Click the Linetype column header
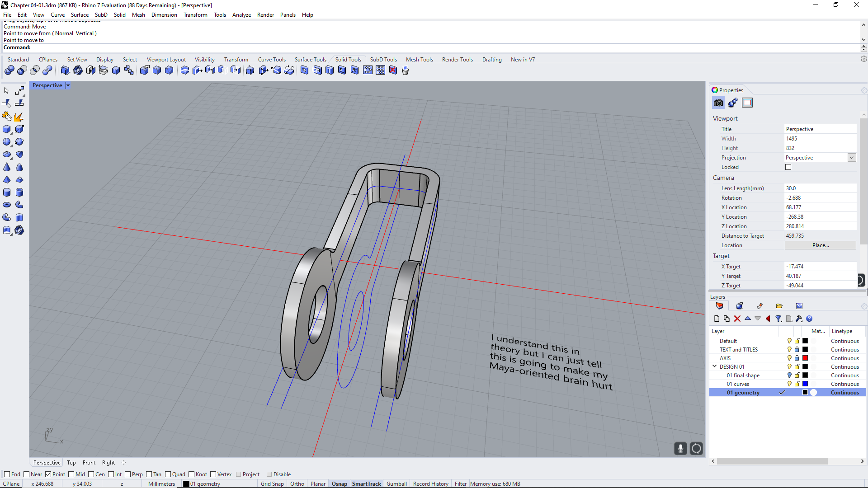Image resolution: width=868 pixels, height=488 pixels. (x=842, y=331)
